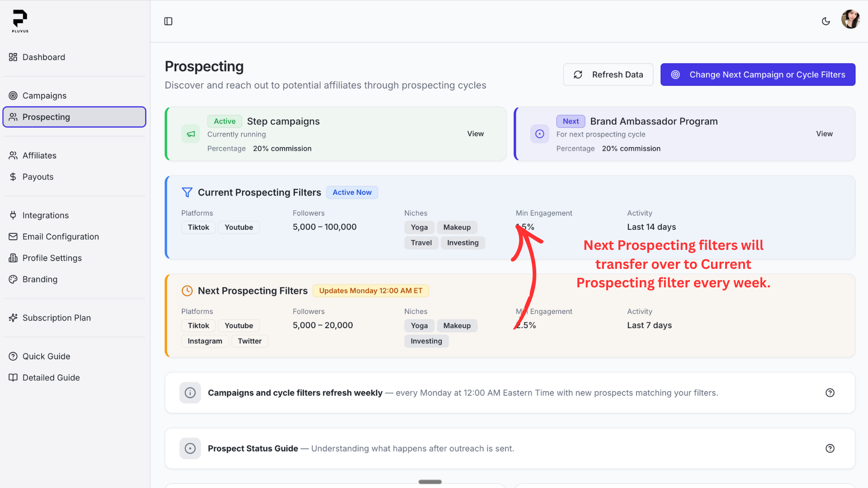
Task: Click Instagram platform tag
Action: coord(205,341)
